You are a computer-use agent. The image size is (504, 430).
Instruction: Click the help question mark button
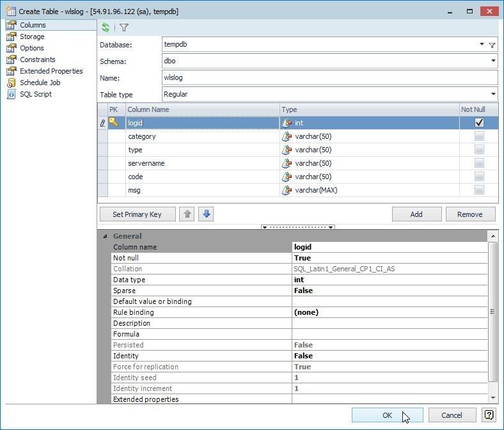click(489, 415)
